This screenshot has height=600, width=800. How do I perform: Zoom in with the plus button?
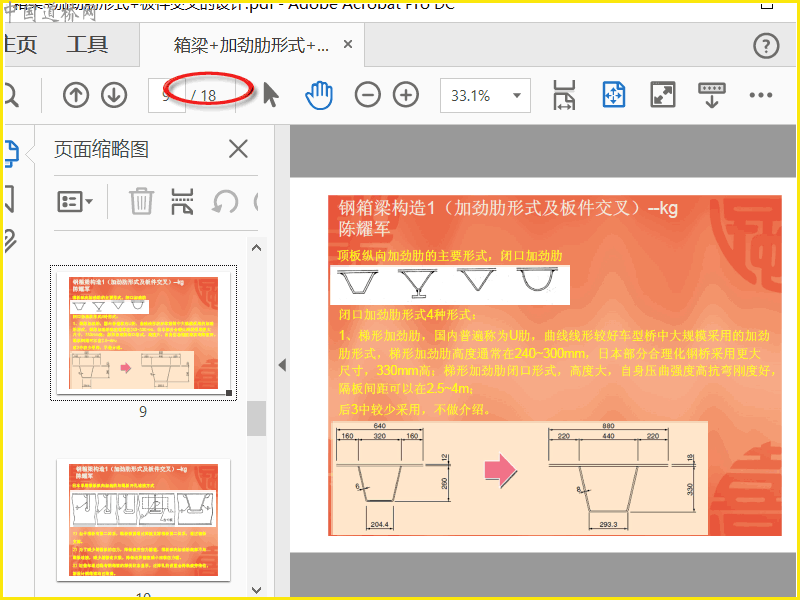pos(406,95)
